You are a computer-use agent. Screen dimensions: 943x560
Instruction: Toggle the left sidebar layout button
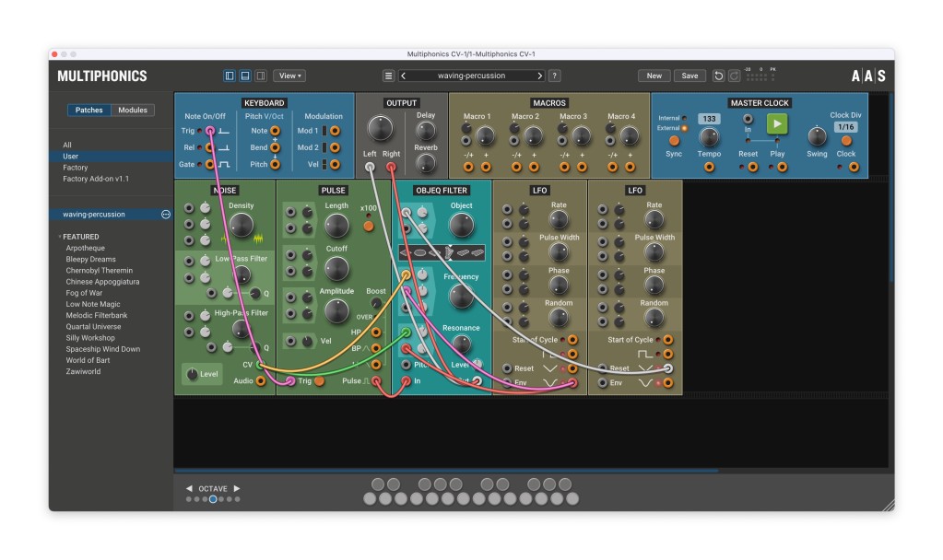230,76
